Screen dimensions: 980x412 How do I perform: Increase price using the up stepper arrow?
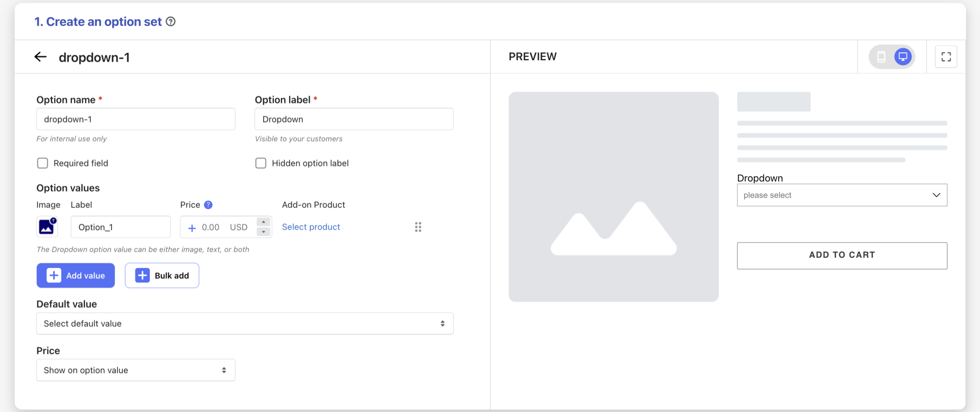264,222
